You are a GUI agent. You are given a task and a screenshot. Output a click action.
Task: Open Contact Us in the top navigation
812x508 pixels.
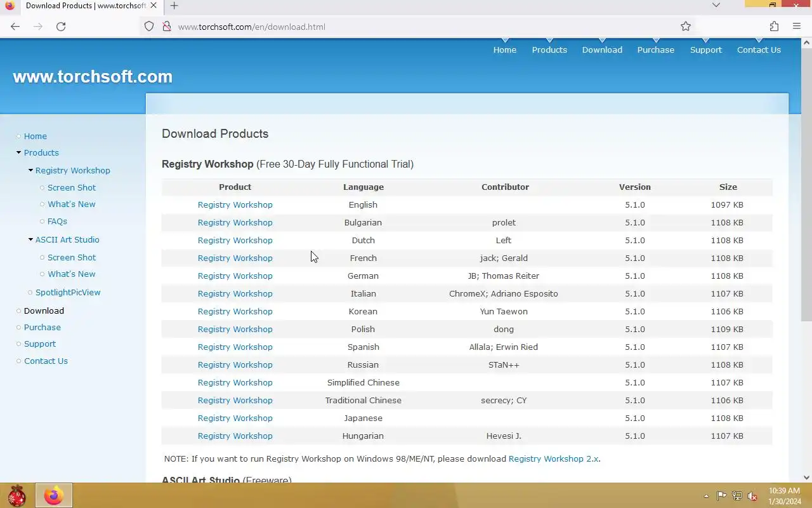click(759, 50)
